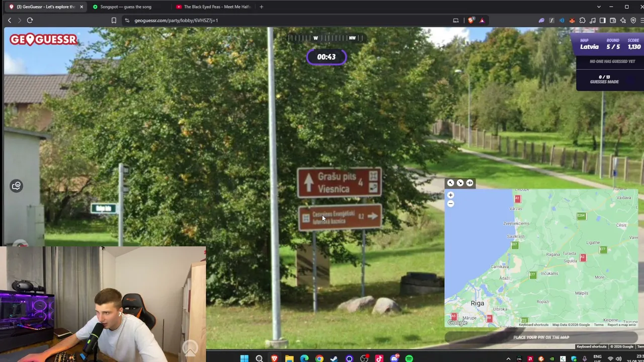Viewport: 644px width, 362px height.
Task: Click the Google logo on the map
Action: click(457, 323)
